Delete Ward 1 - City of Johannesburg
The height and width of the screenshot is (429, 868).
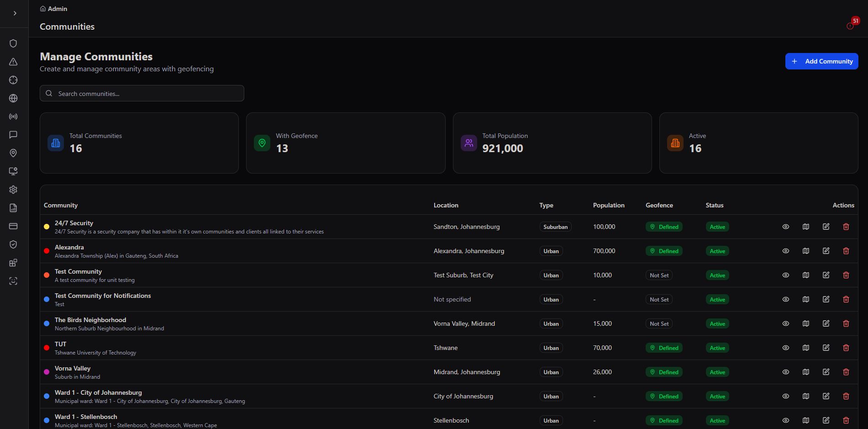(846, 396)
